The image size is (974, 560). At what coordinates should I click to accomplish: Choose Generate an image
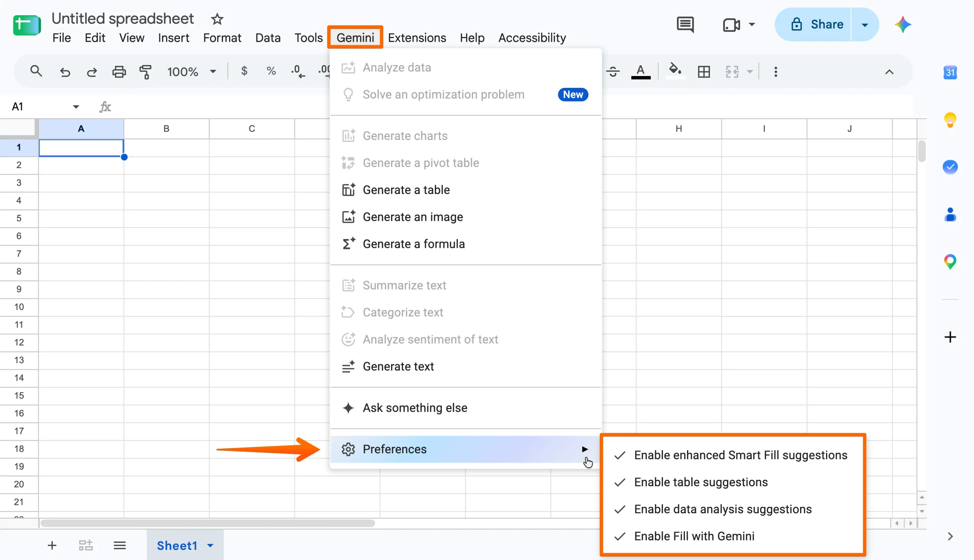(466, 217)
